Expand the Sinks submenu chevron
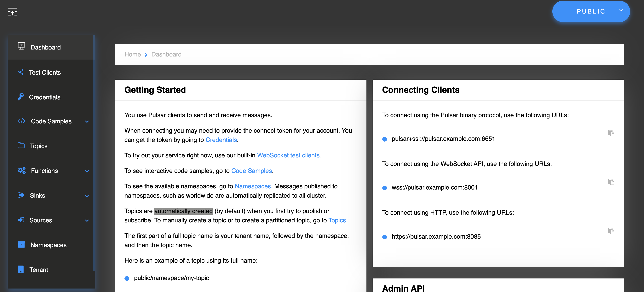The width and height of the screenshot is (644, 292). (x=87, y=196)
